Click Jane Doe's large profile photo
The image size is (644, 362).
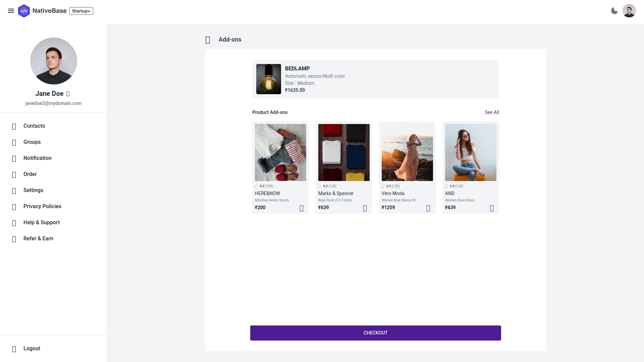click(54, 61)
